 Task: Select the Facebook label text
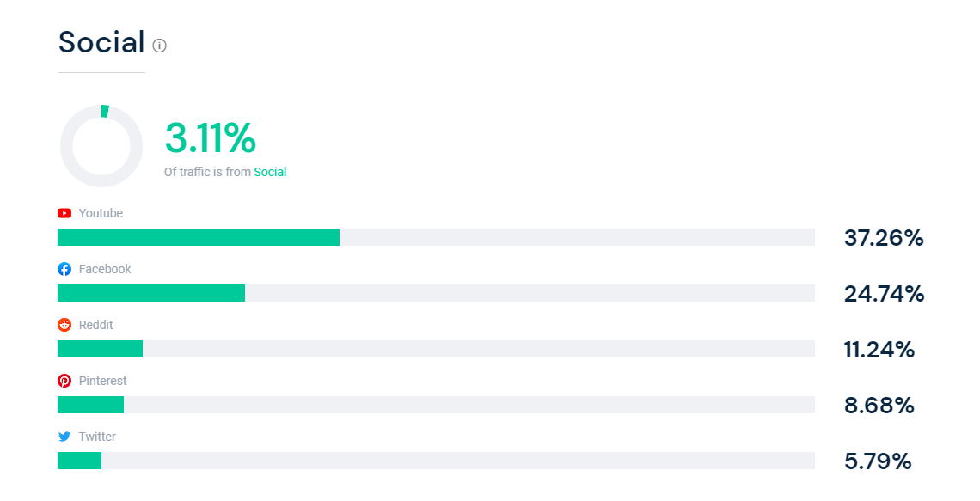click(105, 269)
